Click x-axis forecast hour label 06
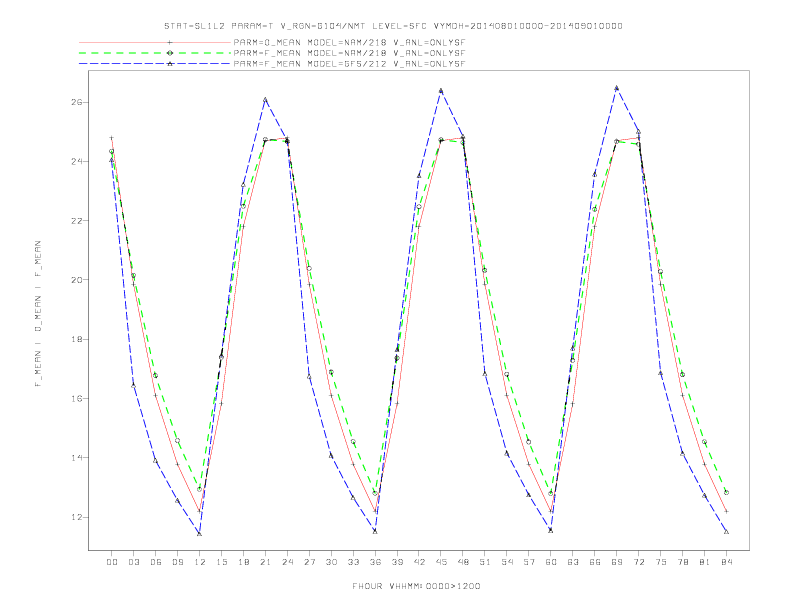Viewport: 792px width, 612px height. point(156,562)
